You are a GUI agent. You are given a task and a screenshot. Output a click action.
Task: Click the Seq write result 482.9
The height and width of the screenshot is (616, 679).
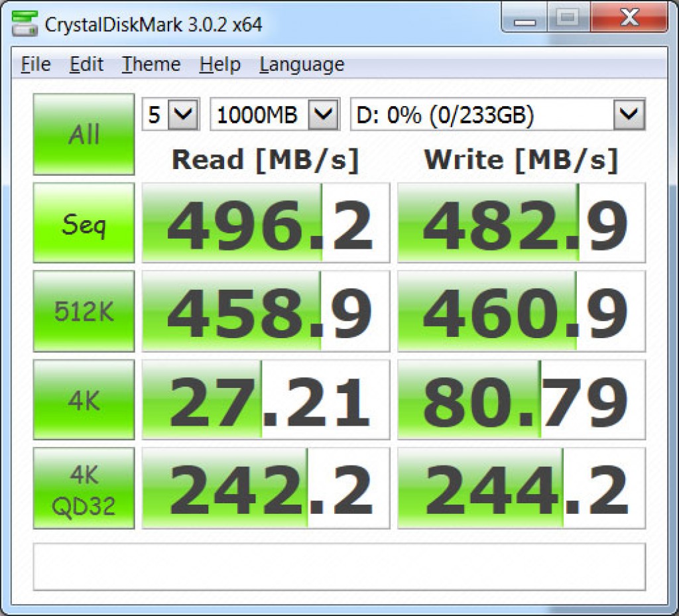(x=521, y=223)
